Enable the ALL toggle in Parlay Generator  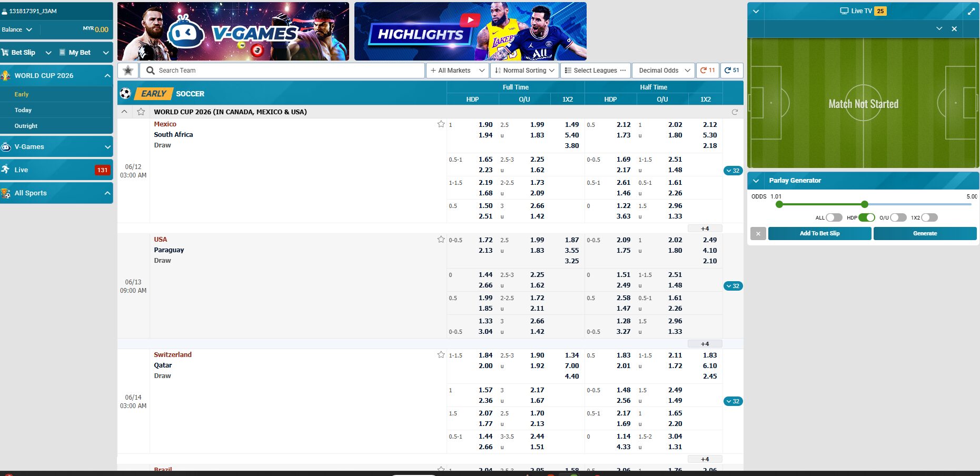pos(834,217)
